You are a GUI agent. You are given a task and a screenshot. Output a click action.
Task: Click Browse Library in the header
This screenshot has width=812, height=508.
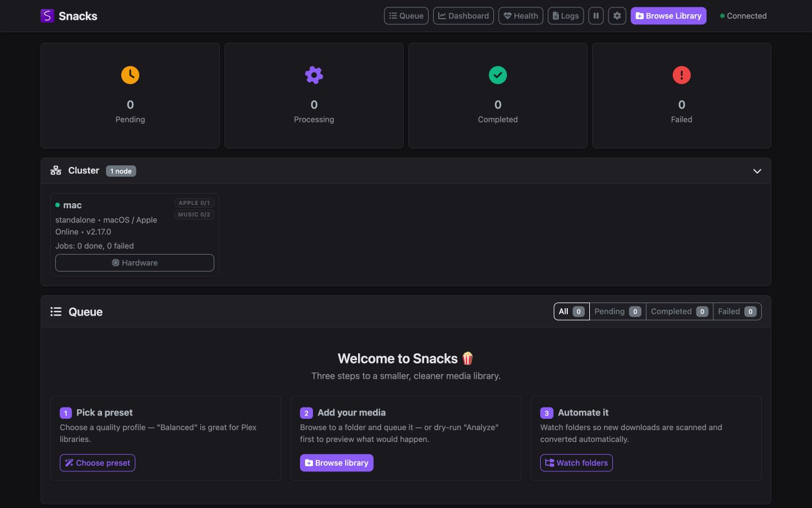(x=668, y=16)
